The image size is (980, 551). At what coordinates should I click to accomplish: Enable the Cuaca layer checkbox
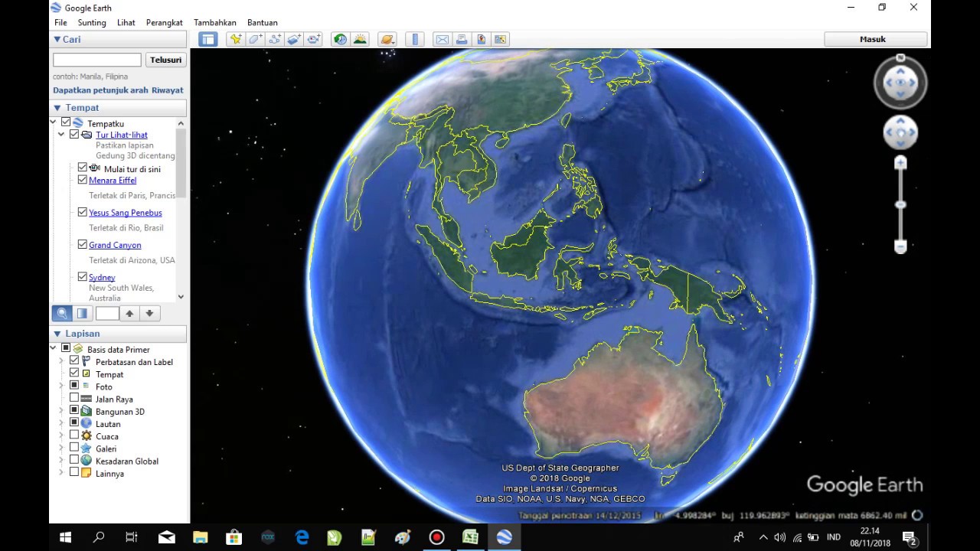(74, 435)
